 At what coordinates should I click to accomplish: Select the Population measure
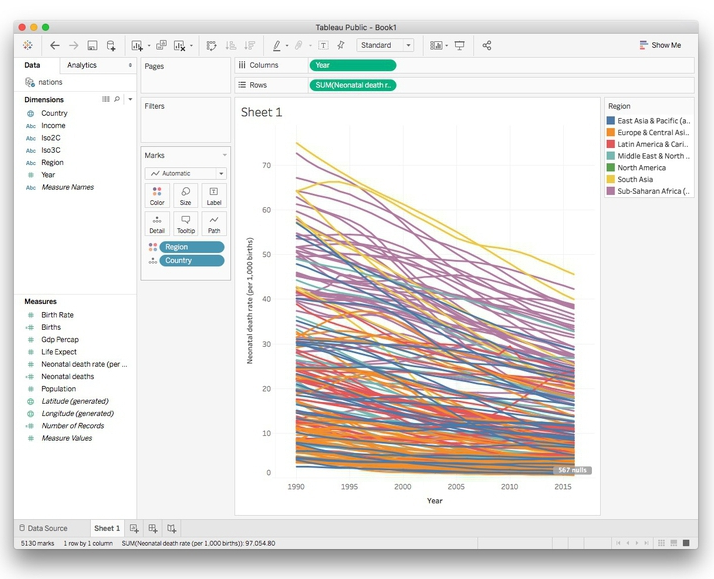[x=58, y=389]
